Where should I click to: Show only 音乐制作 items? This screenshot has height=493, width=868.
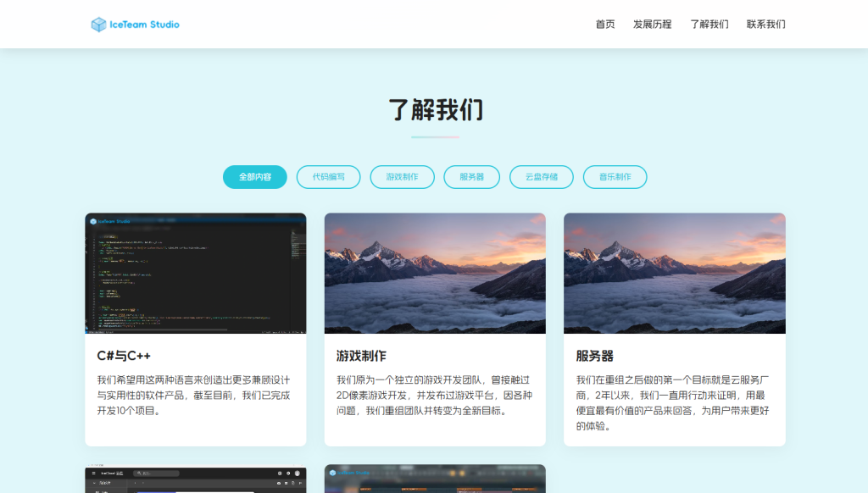615,177
